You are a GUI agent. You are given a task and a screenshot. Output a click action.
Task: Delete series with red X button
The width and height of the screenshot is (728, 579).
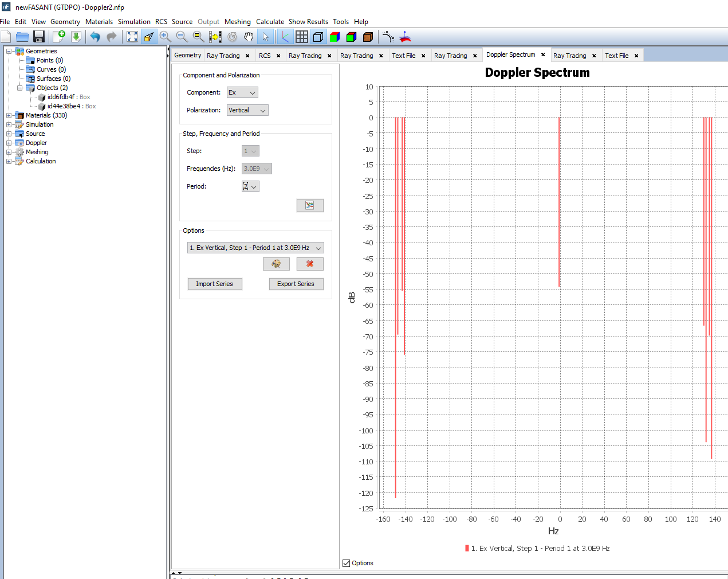(x=310, y=264)
